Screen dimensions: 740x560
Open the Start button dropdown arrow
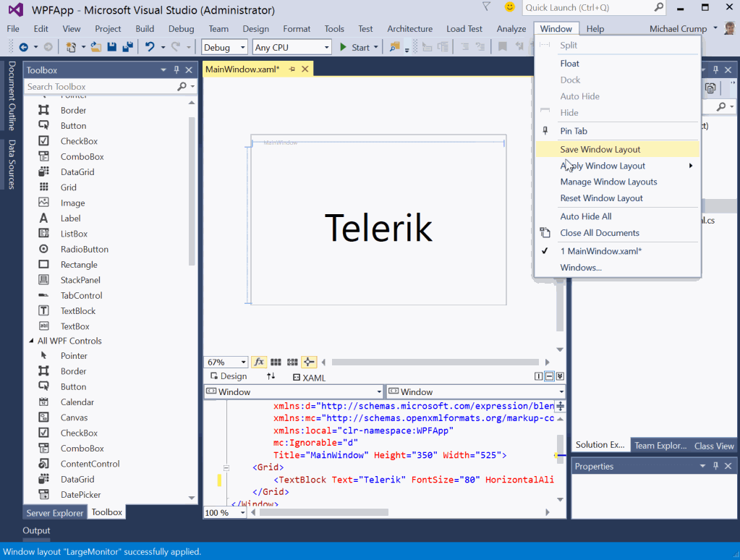[376, 47]
